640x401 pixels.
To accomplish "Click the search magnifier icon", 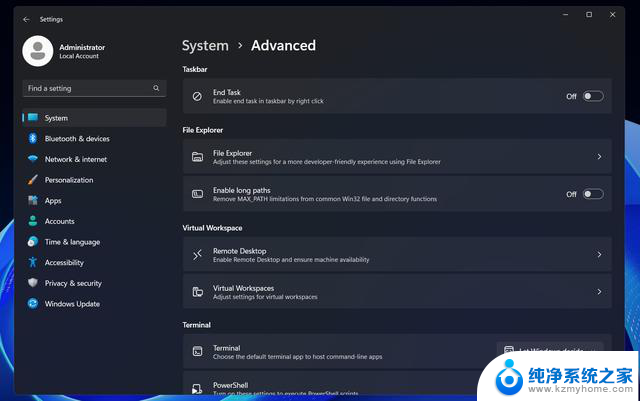I will click(156, 88).
